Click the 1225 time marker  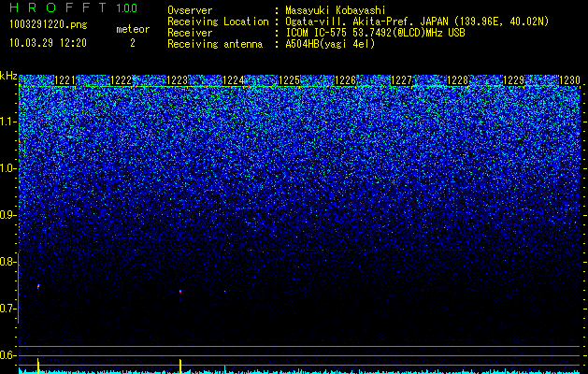click(x=289, y=80)
